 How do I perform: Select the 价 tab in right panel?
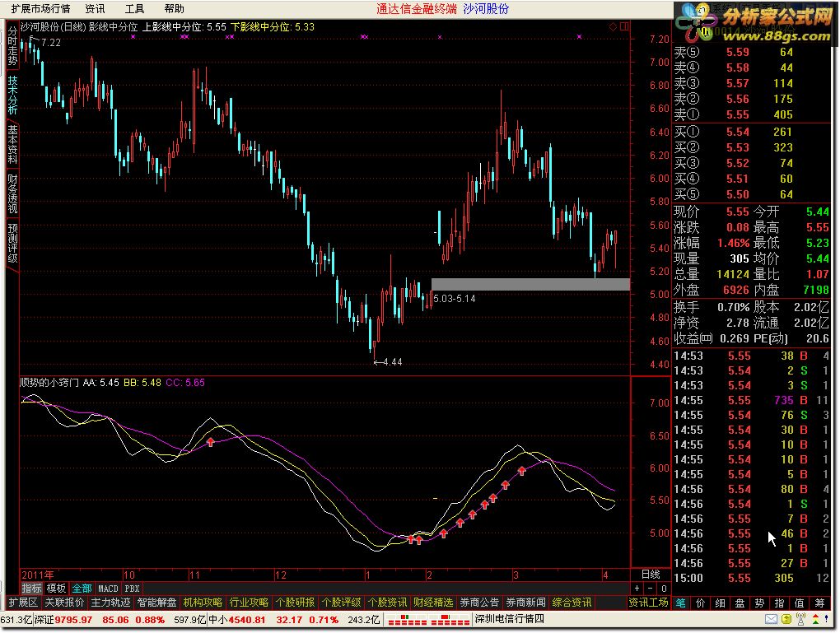tap(700, 603)
